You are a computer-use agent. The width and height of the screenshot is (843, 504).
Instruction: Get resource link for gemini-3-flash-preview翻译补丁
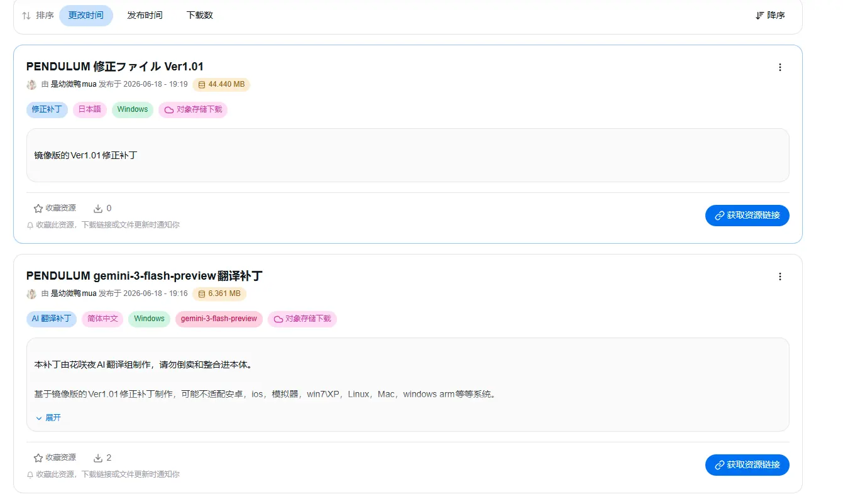[747, 465]
